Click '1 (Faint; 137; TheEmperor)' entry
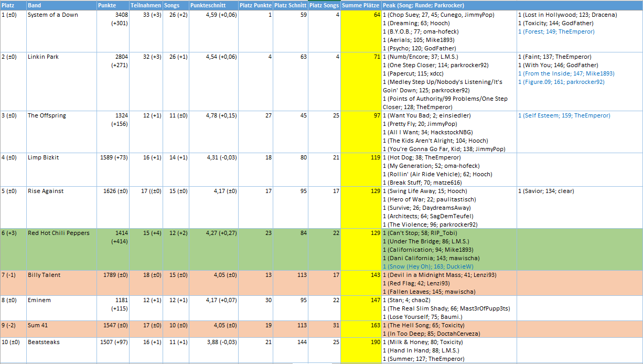The image size is (643, 364). pyautogui.click(x=554, y=57)
